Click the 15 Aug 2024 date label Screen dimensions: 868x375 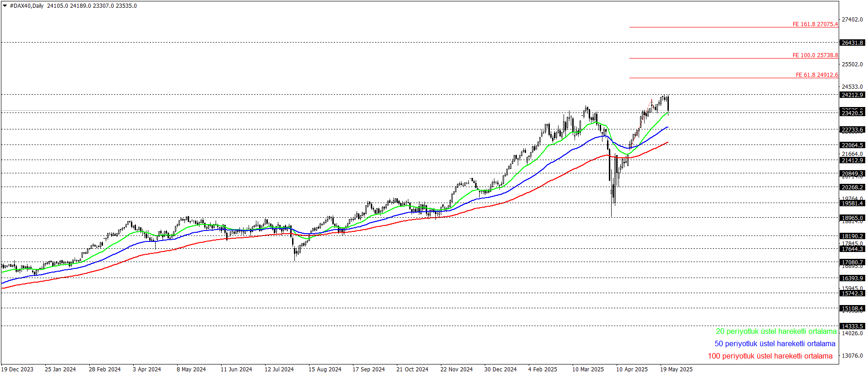tap(325, 370)
